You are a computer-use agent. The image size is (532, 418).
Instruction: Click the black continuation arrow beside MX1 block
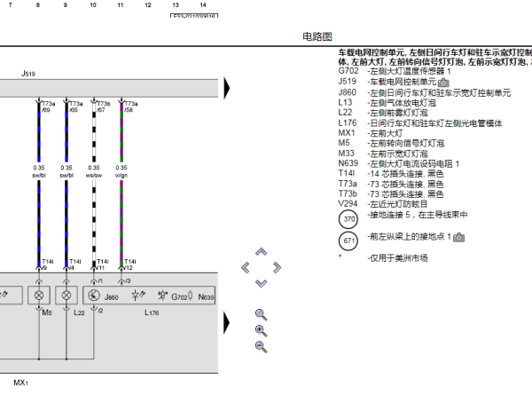pos(227,322)
